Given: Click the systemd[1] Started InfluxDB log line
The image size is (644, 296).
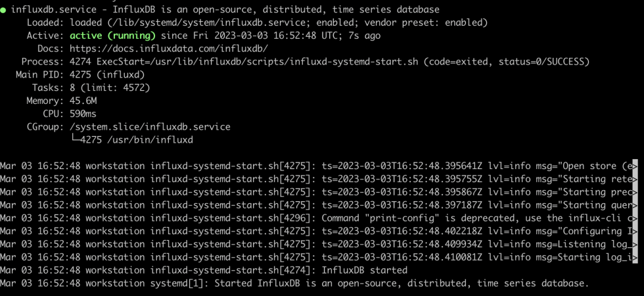Looking at the screenshot, I should [x=294, y=284].
